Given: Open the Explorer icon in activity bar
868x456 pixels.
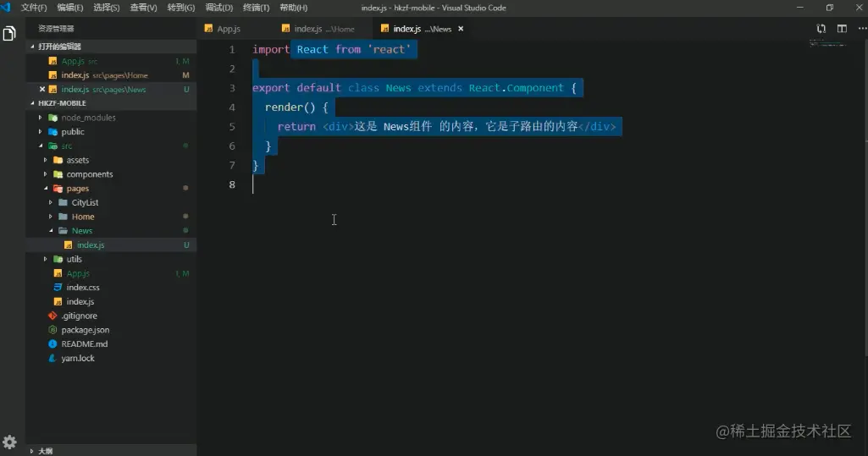Looking at the screenshot, I should click(9, 34).
